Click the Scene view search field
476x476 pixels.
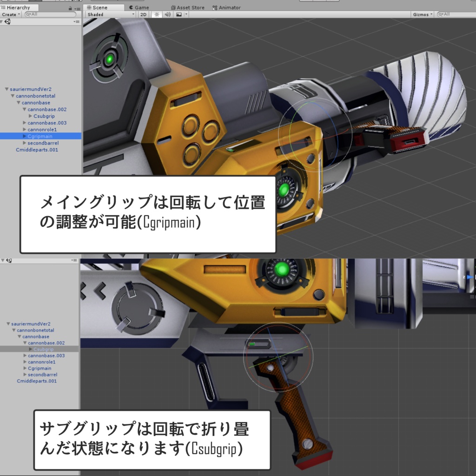pos(456,14)
